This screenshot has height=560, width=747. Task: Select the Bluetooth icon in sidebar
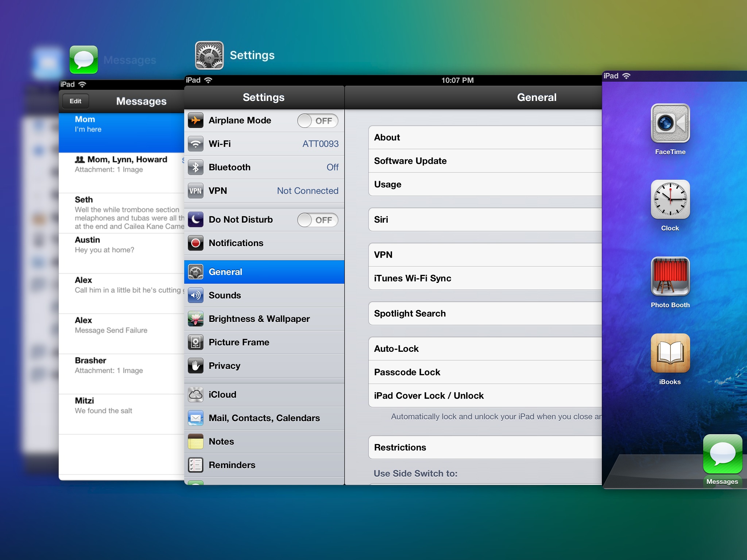point(196,167)
